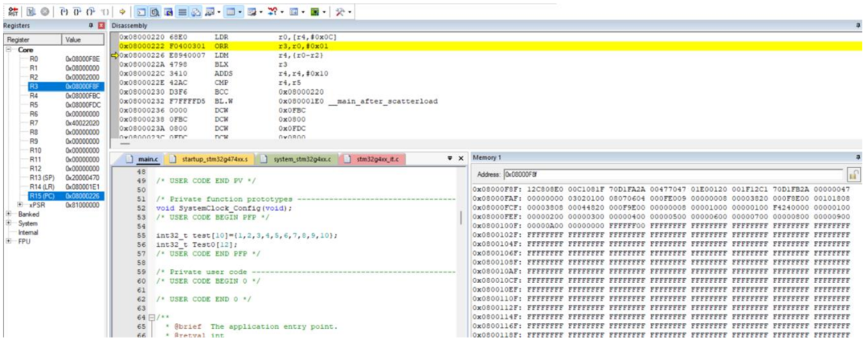The image size is (868, 344).
Task: Click the pin icon of Disassembly panel
Action: coord(859,26)
